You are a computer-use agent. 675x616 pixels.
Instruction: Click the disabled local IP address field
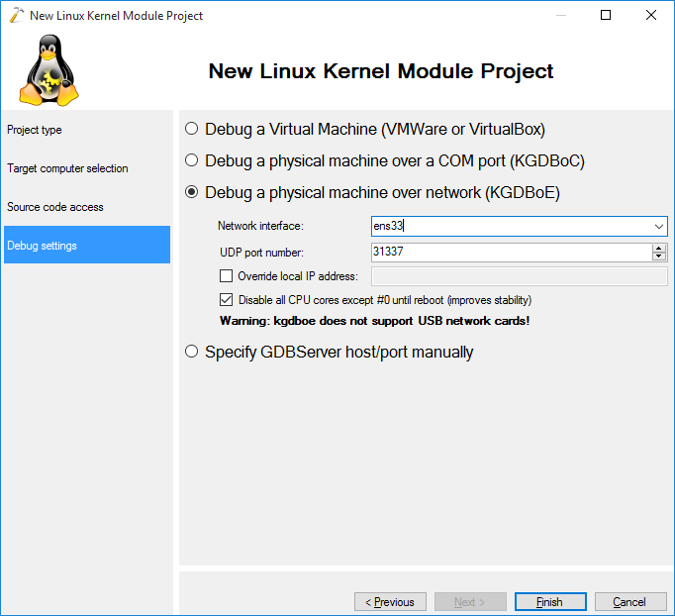(x=520, y=276)
